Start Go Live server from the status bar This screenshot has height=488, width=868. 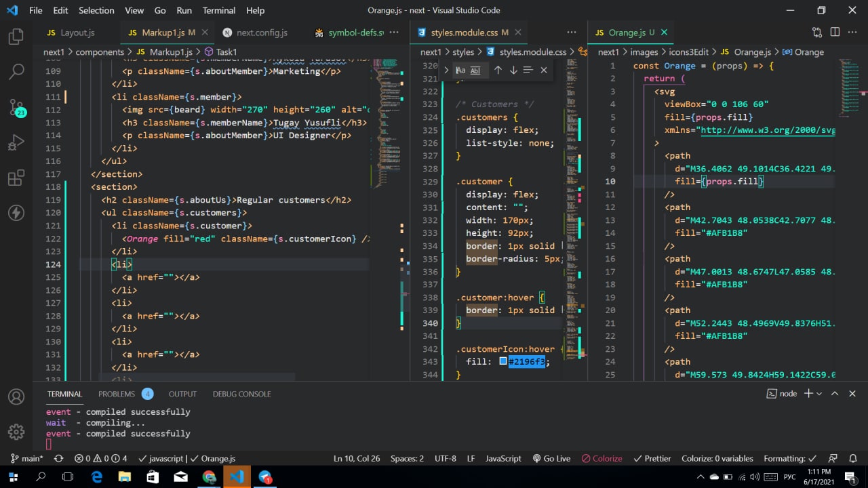pyautogui.click(x=551, y=458)
